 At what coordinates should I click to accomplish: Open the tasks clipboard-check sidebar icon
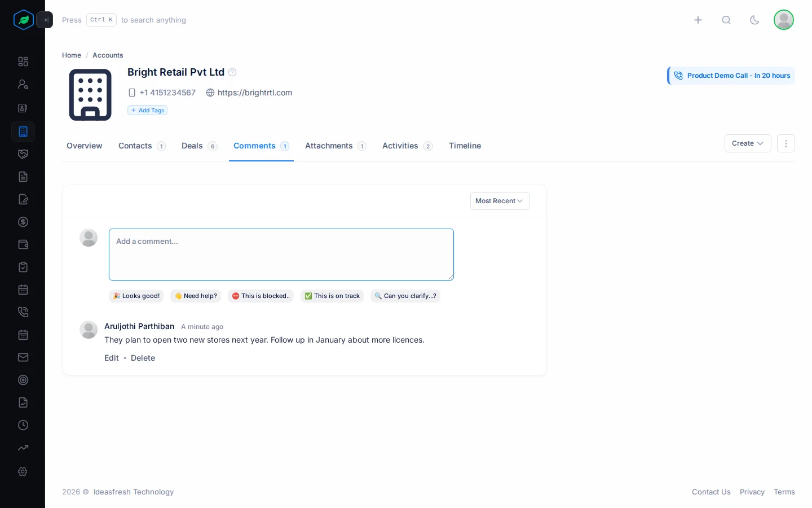click(23, 267)
